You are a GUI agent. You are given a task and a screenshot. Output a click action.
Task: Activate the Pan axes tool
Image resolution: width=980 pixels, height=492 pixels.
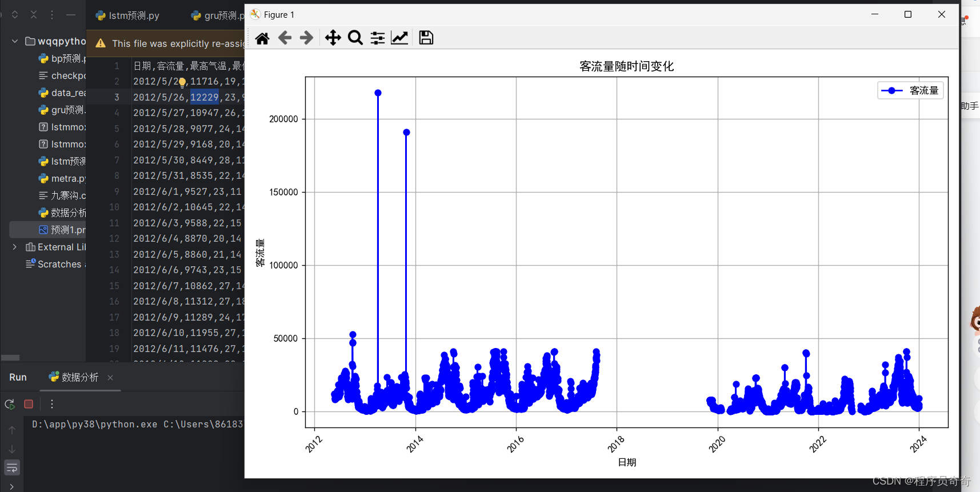point(333,38)
